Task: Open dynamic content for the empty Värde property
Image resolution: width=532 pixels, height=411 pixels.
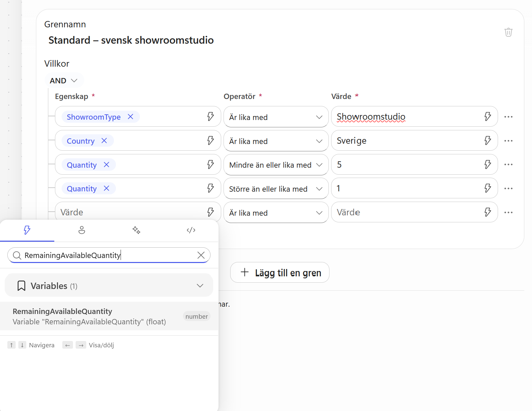Action: click(x=211, y=212)
